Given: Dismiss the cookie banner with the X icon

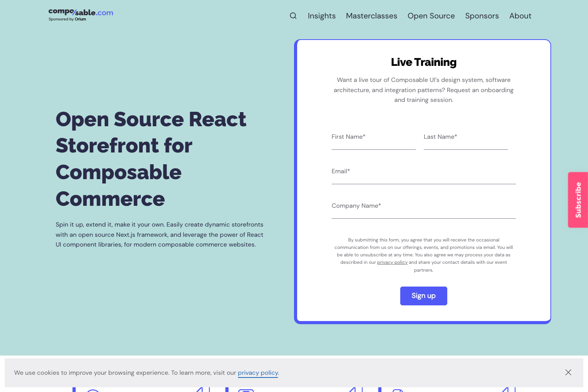Looking at the screenshot, I should coord(568,372).
